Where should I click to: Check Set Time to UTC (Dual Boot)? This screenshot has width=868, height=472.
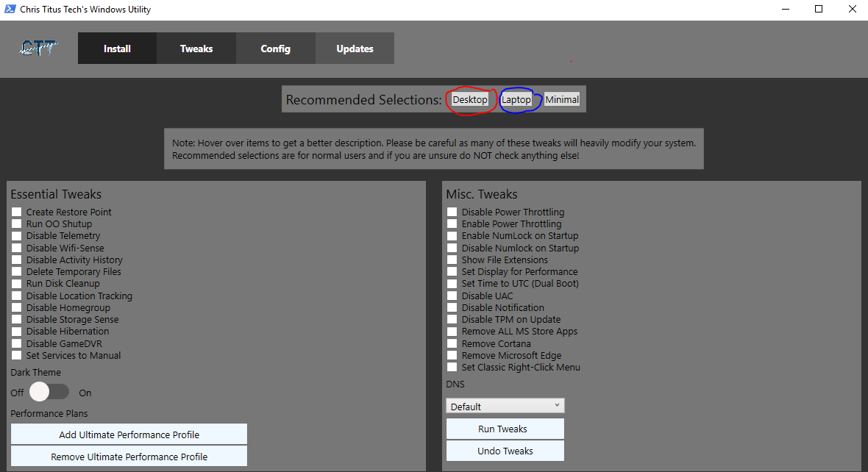point(452,283)
